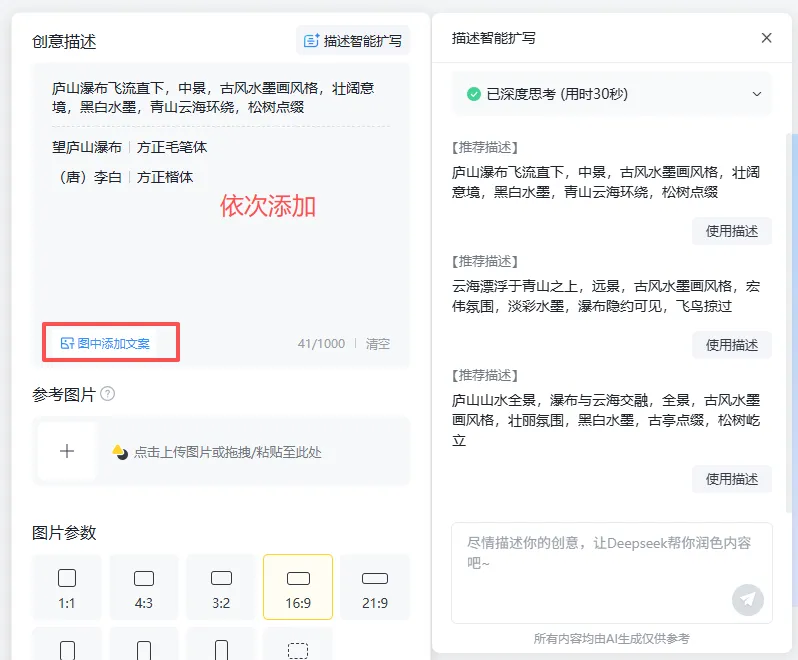The image size is (798, 660).
Task: Select the 4:3 aspect ratio
Action: click(x=144, y=587)
